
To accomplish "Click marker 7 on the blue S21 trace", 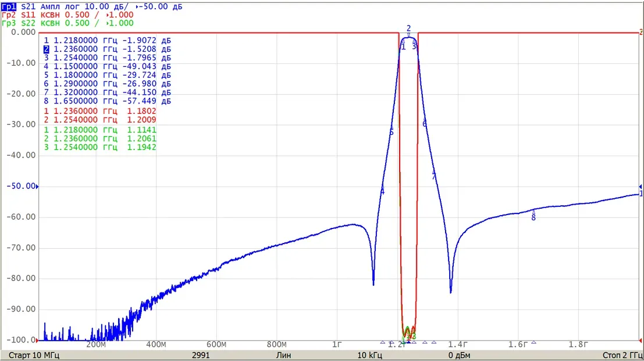I will pos(434,176).
